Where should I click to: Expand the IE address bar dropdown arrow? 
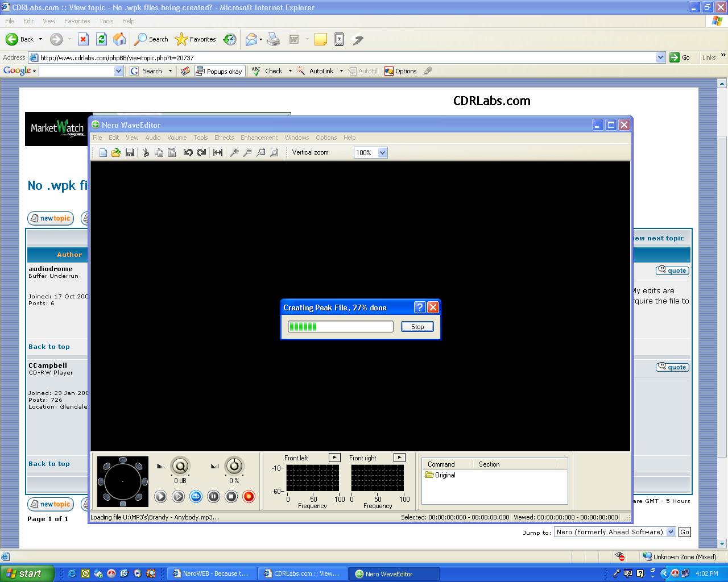[660, 57]
